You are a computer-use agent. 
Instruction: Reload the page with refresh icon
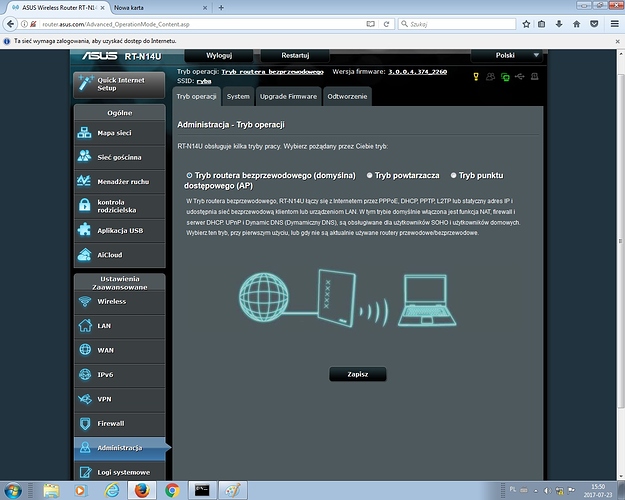[386, 24]
